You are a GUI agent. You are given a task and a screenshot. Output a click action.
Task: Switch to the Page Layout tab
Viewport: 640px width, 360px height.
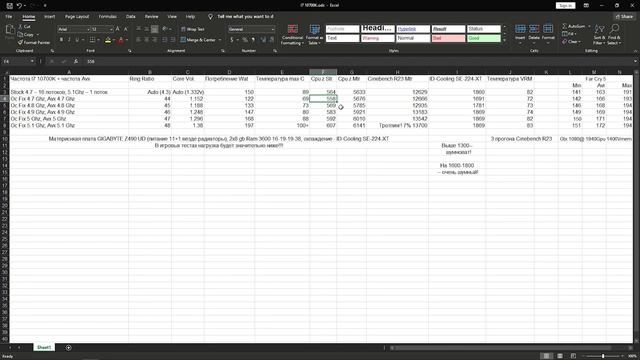click(77, 17)
